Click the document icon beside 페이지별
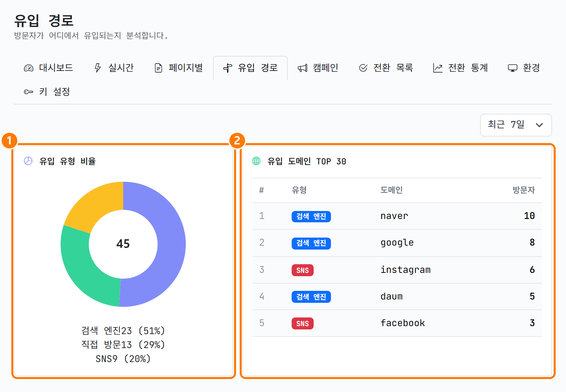This screenshot has height=392, width=566. [158, 68]
